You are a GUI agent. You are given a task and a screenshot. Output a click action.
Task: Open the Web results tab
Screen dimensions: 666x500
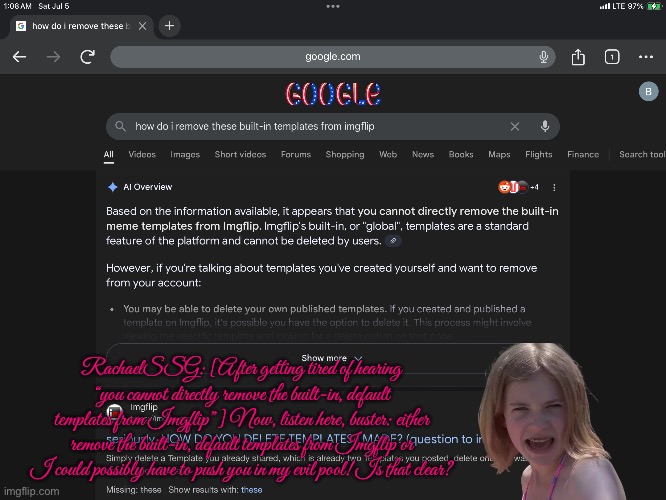(388, 155)
